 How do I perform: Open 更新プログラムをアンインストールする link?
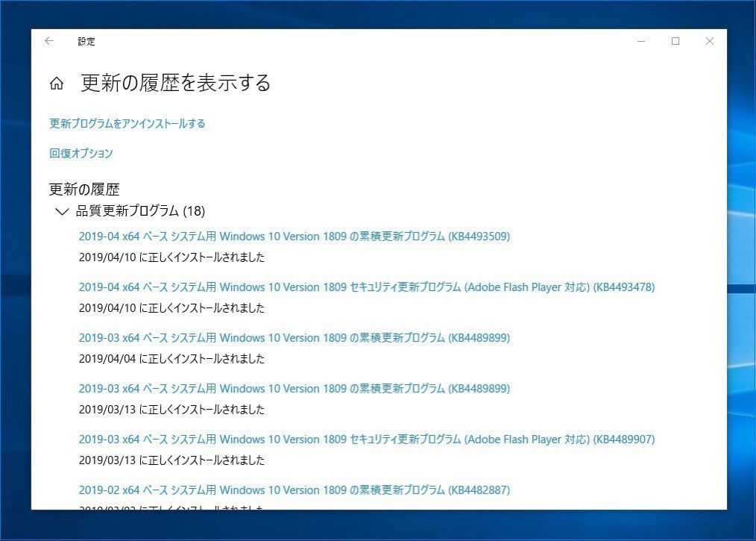(x=127, y=124)
